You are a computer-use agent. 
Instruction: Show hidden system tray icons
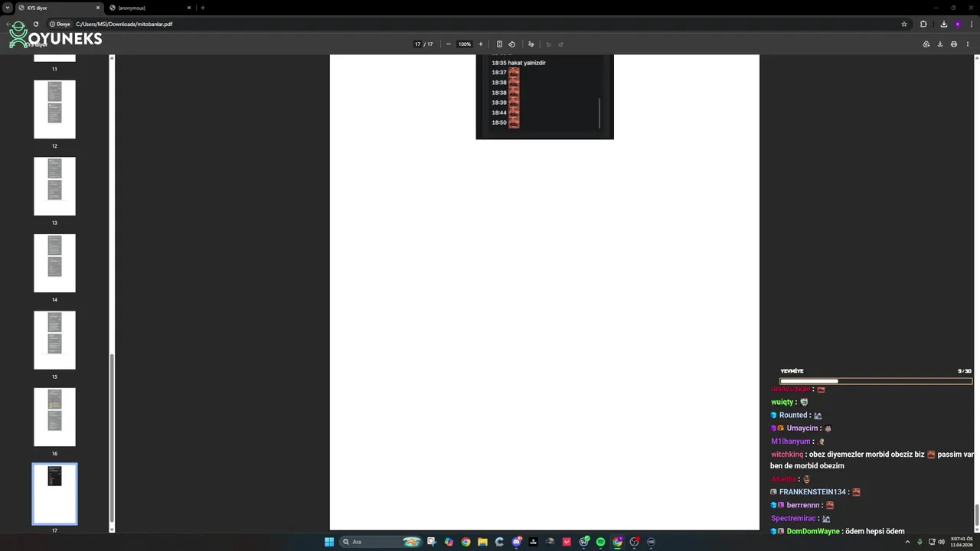[x=907, y=542]
